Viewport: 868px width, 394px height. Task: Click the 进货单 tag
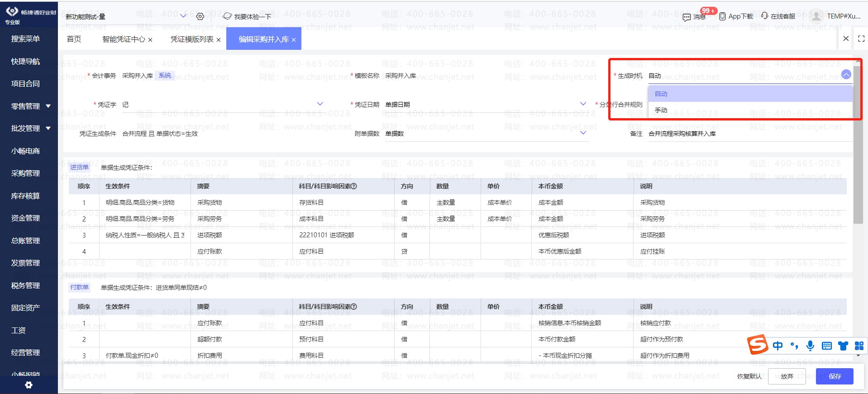80,167
